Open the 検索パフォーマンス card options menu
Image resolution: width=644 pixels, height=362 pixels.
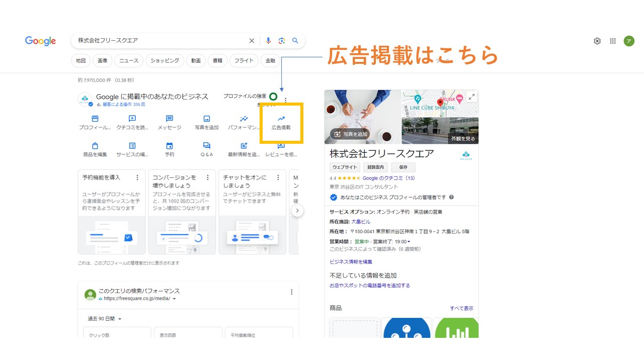coord(291,292)
